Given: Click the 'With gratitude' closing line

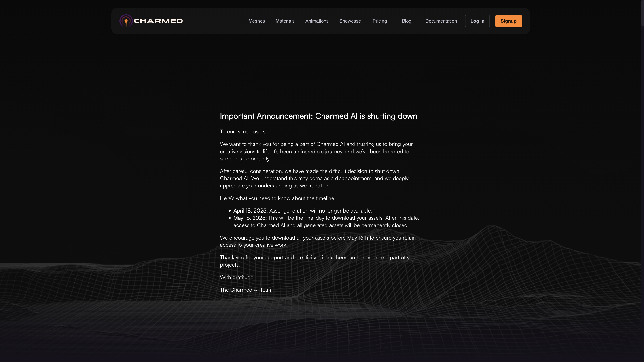Looking at the screenshot, I should pos(237,277).
